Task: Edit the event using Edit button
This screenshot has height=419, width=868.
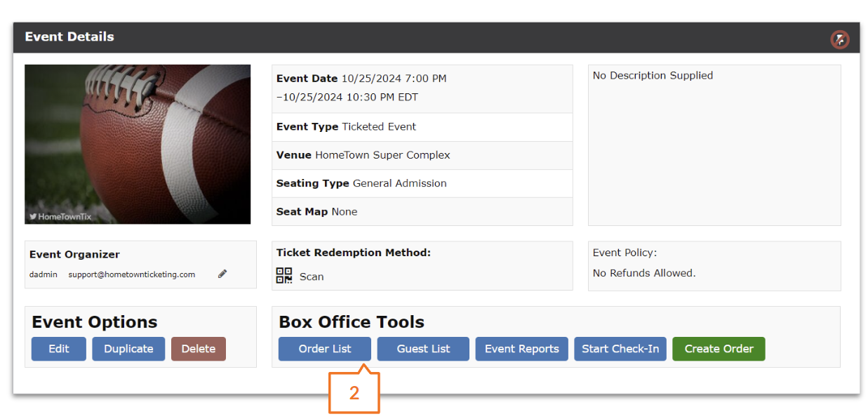Action: tap(59, 349)
